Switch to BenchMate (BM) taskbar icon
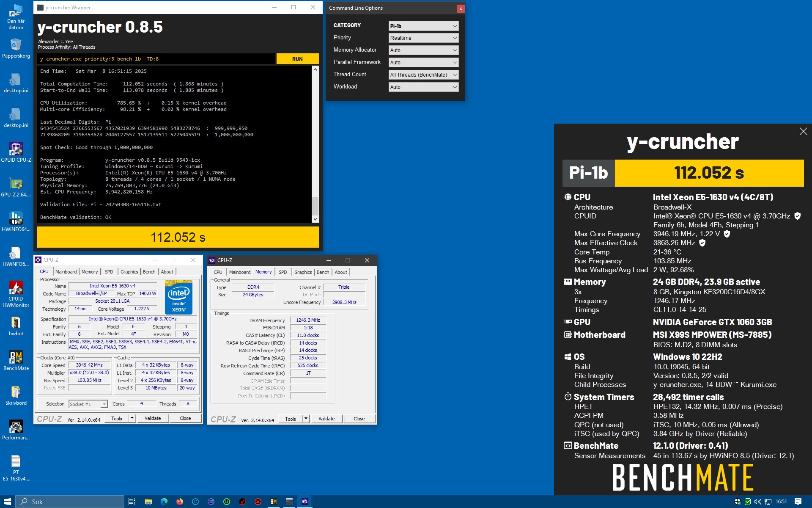Viewport: 812px width, 508px height. (x=274, y=502)
